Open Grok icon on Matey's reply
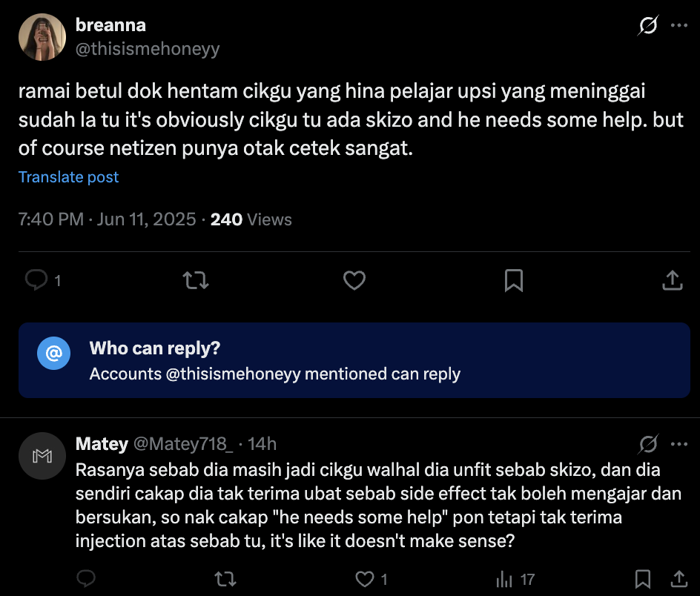This screenshot has height=596, width=700. (647, 444)
